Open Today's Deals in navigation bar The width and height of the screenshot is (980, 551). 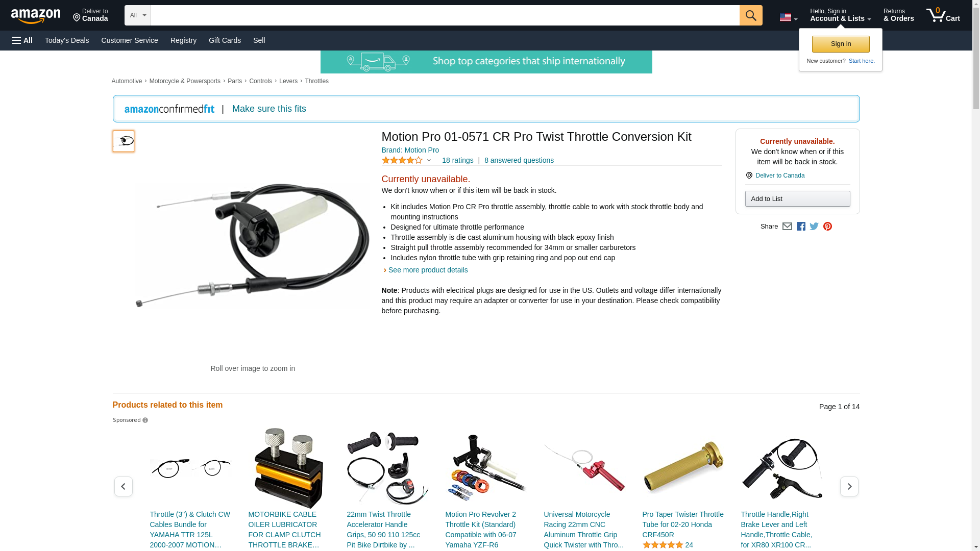(x=67, y=40)
